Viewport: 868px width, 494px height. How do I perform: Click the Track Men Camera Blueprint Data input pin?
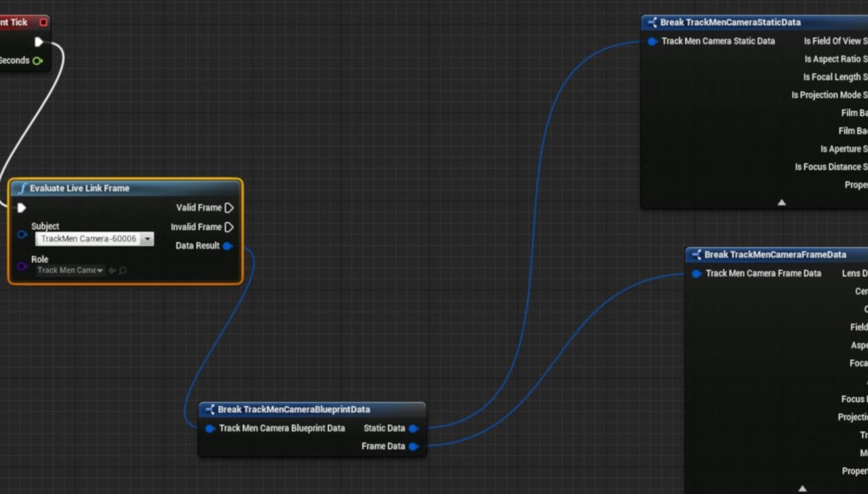tap(210, 428)
